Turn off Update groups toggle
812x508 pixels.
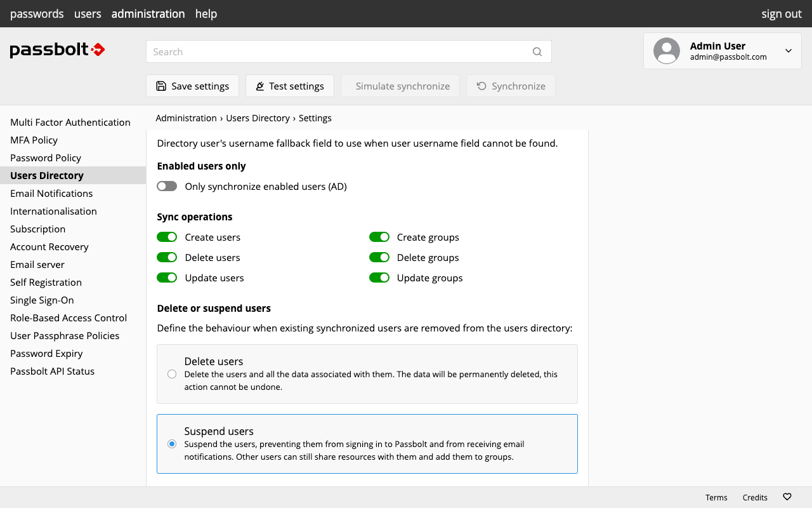pyautogui.click(x=379, y=278)
